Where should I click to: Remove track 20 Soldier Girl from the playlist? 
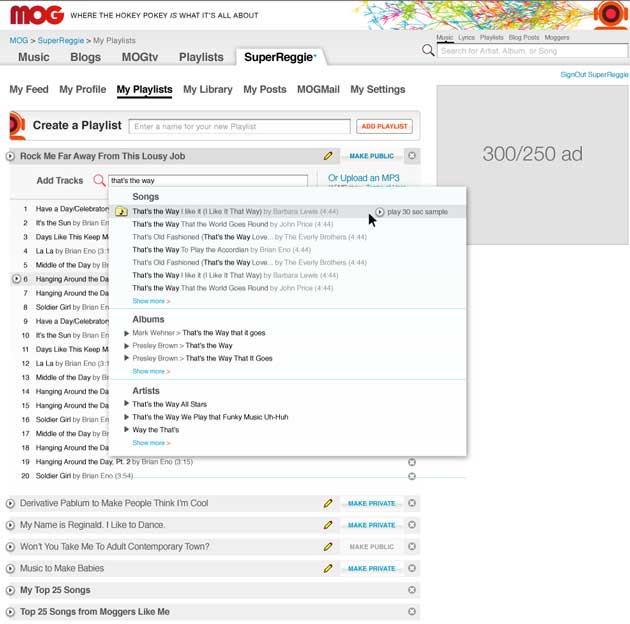tap(412, 476)
